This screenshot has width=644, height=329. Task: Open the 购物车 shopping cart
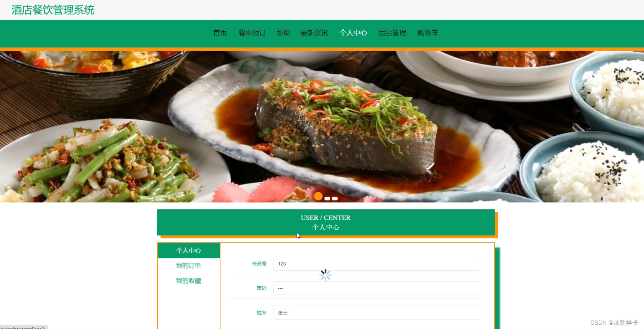point(428,33)
